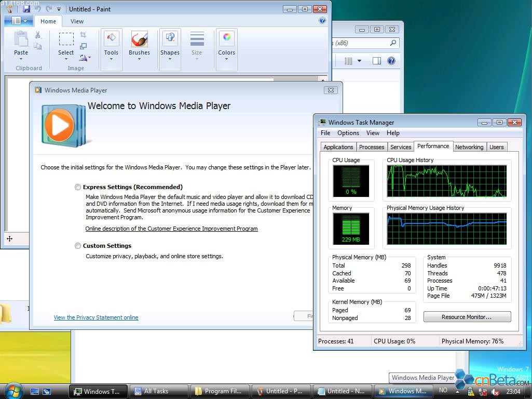Switch to the Home tab in Paint
This screenshot has width=532, height=399.
click(x=48, y=21)
